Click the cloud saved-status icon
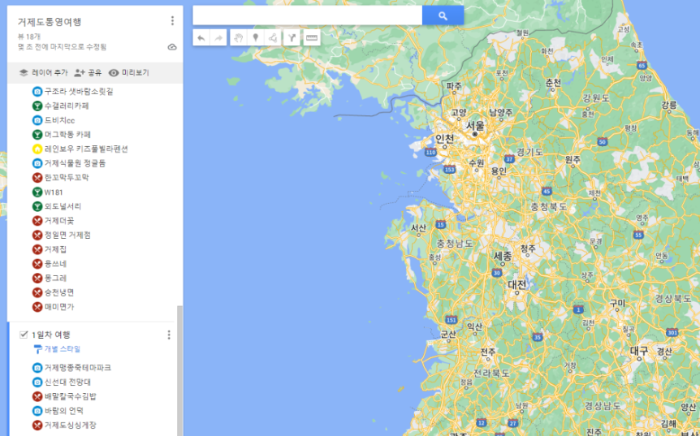Viewport: 700px width, 436px height. click(x=172, y=47)
